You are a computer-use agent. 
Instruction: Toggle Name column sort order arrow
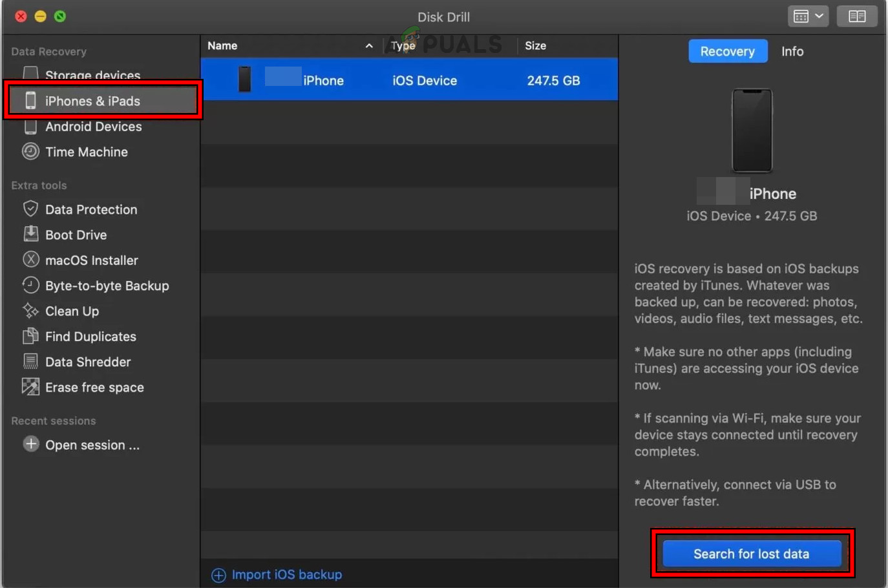[x=369, y=46]
